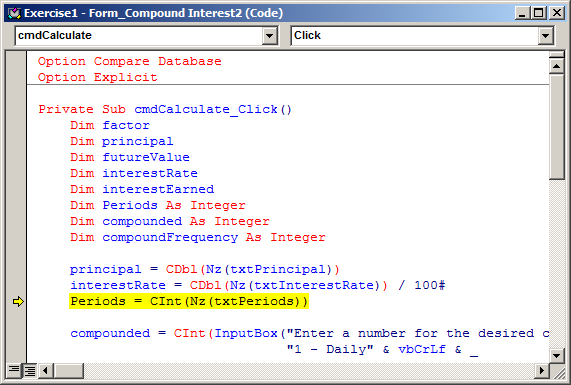
Task: Click the Click procedure combo box
Action: [x=422, y=36]
